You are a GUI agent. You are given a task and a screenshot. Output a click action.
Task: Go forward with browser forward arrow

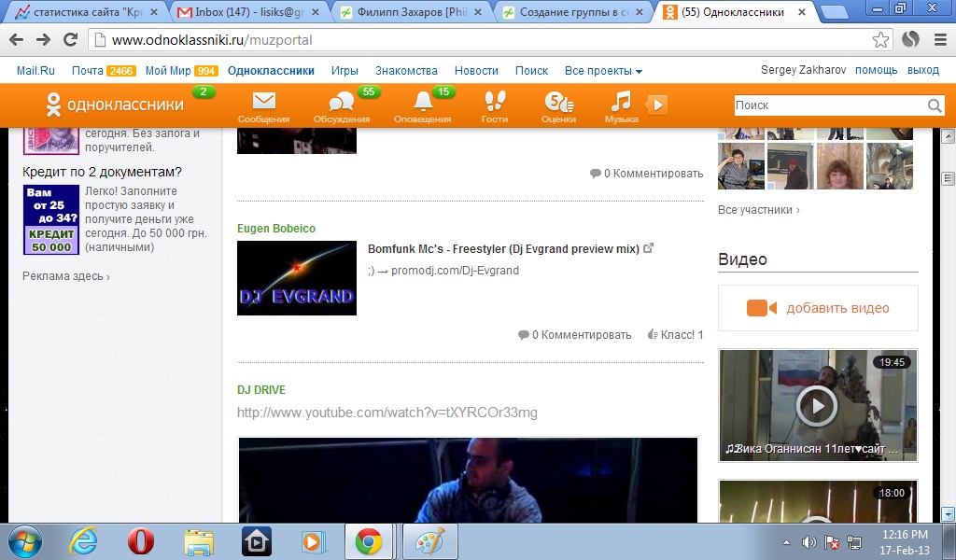point(43,40)
